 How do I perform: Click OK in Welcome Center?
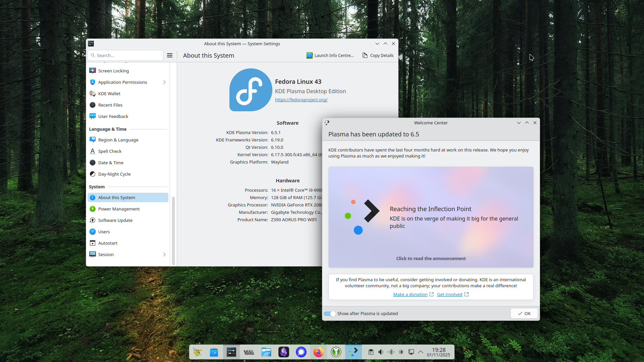coord(524,313)
